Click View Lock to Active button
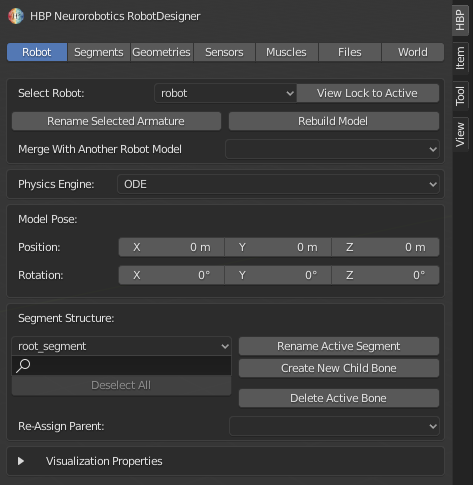The width and height of the screenshot is (473, 485). [x=367, y=93]
